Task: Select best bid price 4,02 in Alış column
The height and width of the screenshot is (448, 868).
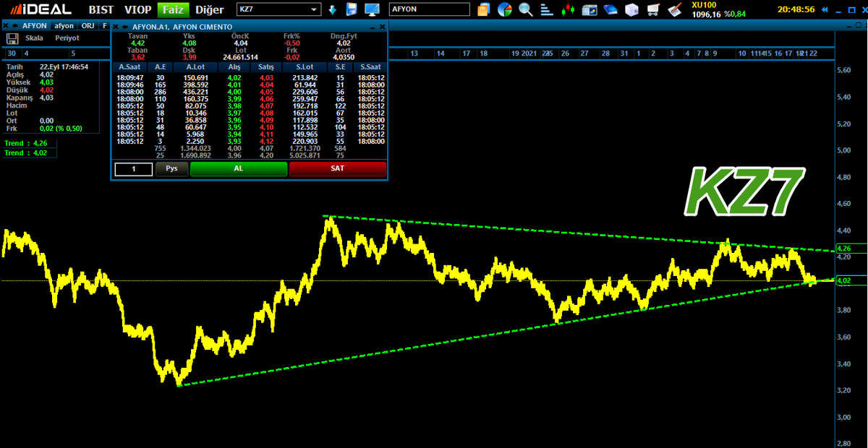Action: click(x=234, y=77)
